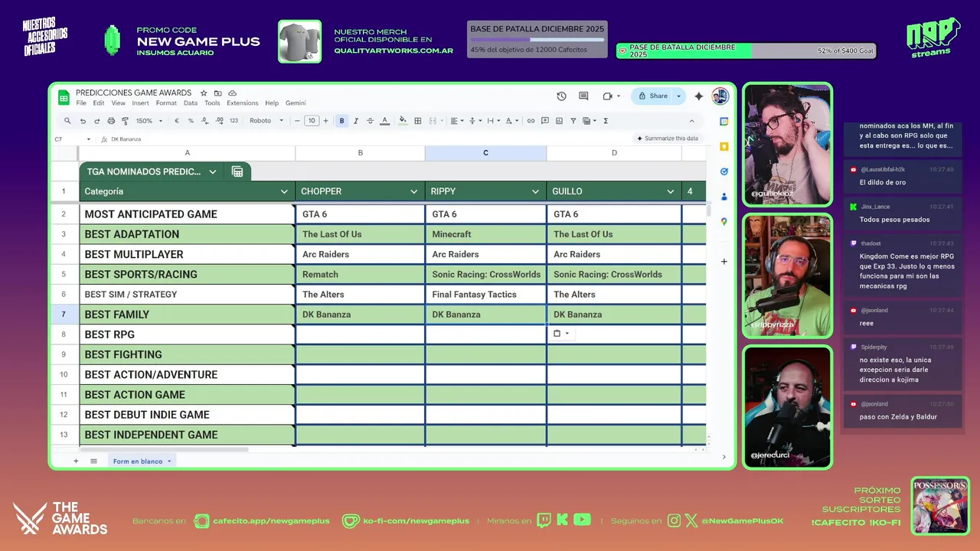Decrease decimal places
Viewport: 980px width, 551px height.
(x=205, y=121)
